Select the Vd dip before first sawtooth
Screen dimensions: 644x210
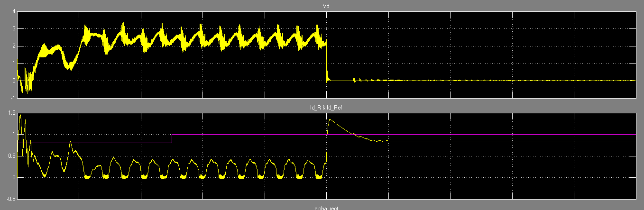click(70, 67)
